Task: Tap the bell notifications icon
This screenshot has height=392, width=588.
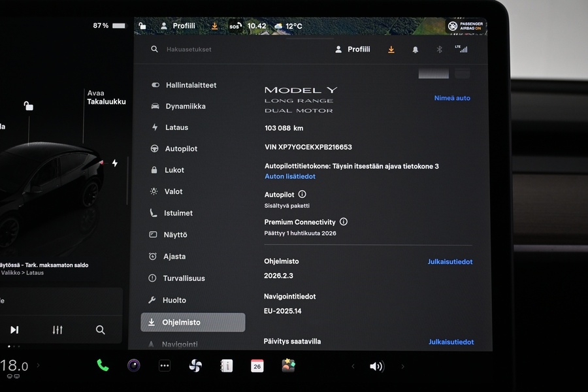Action: tap(415, 50)
